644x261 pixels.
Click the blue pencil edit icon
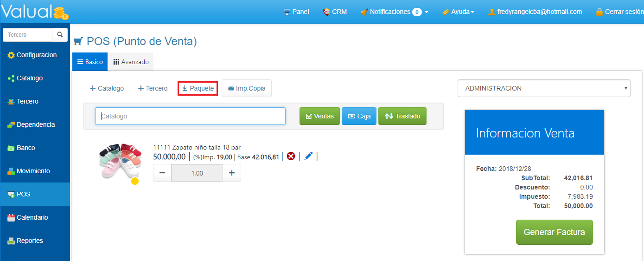click(308, 157)
